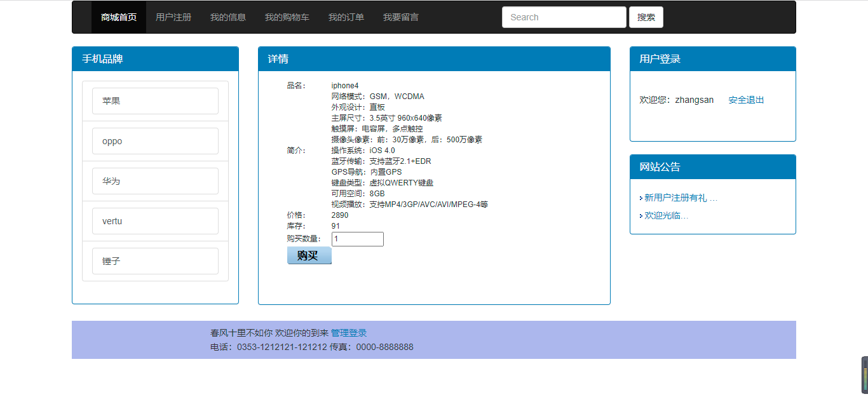
Task: Click the 操作系统：iOS 4.0 spec line
Action: point(363,151)
